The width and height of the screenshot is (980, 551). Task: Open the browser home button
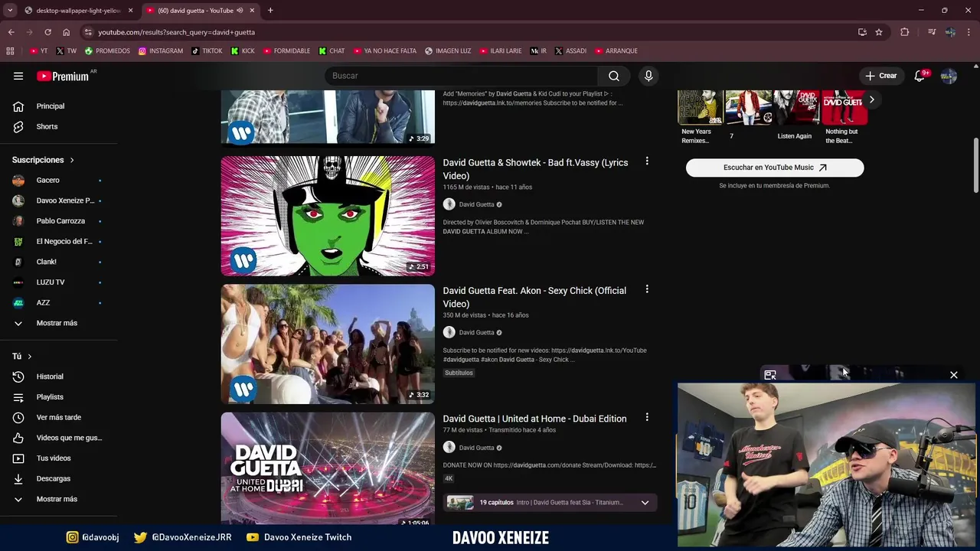pos(66,32)
